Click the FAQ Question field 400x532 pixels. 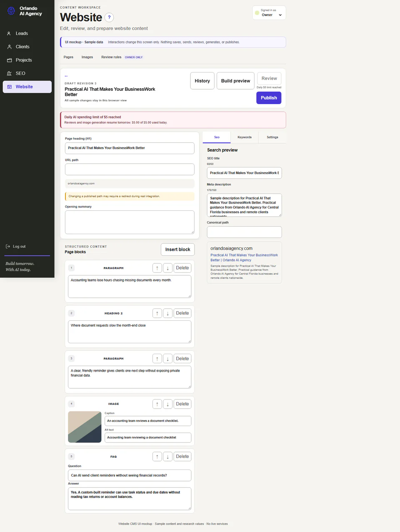130,475
